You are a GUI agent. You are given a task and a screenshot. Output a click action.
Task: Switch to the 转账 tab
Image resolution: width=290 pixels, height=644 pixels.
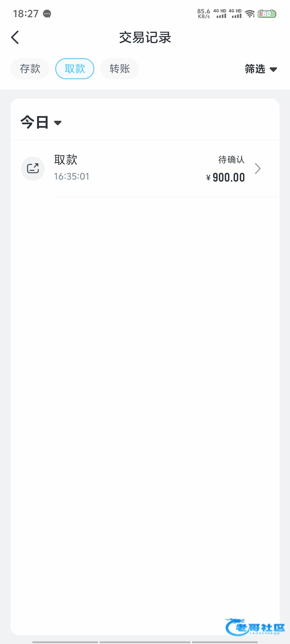120,69
